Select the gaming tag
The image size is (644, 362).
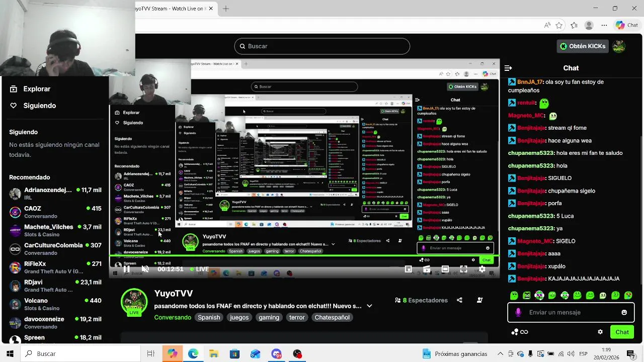click(269, 317)
